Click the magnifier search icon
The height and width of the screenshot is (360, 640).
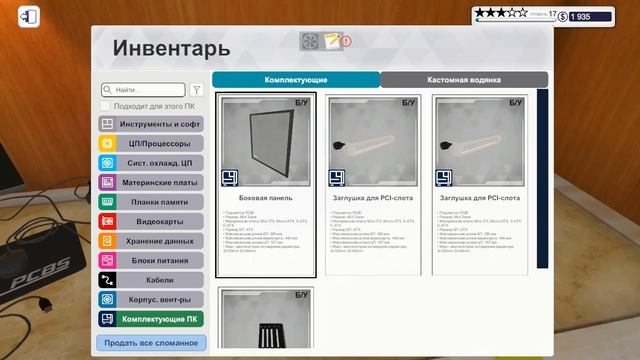point(107,89)
